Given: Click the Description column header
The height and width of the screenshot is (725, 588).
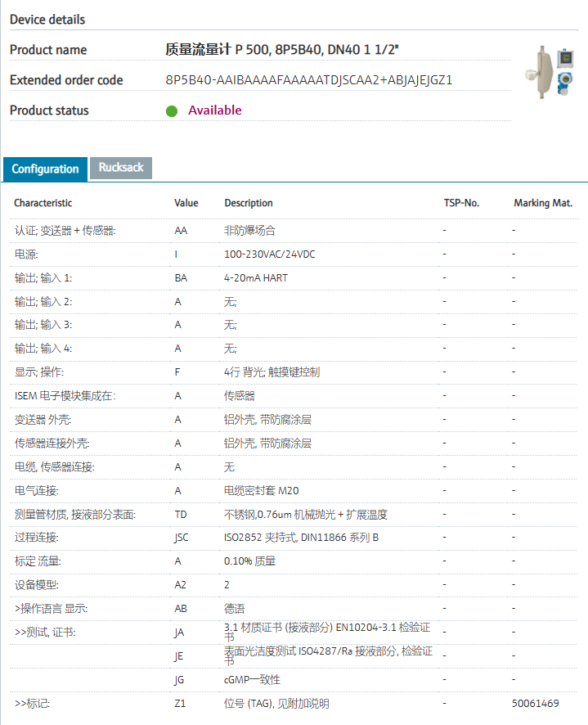Looking at the screenshot, I should [249, 203].
